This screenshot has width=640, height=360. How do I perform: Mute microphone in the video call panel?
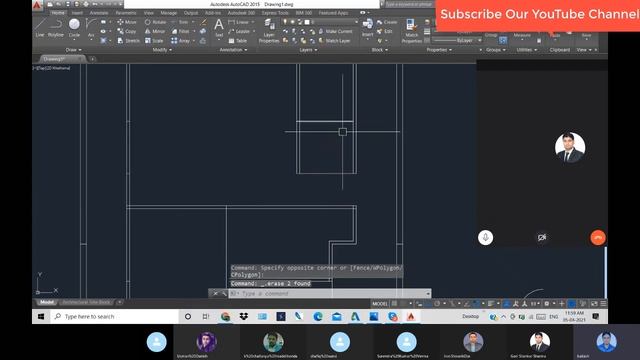(485, 238)
